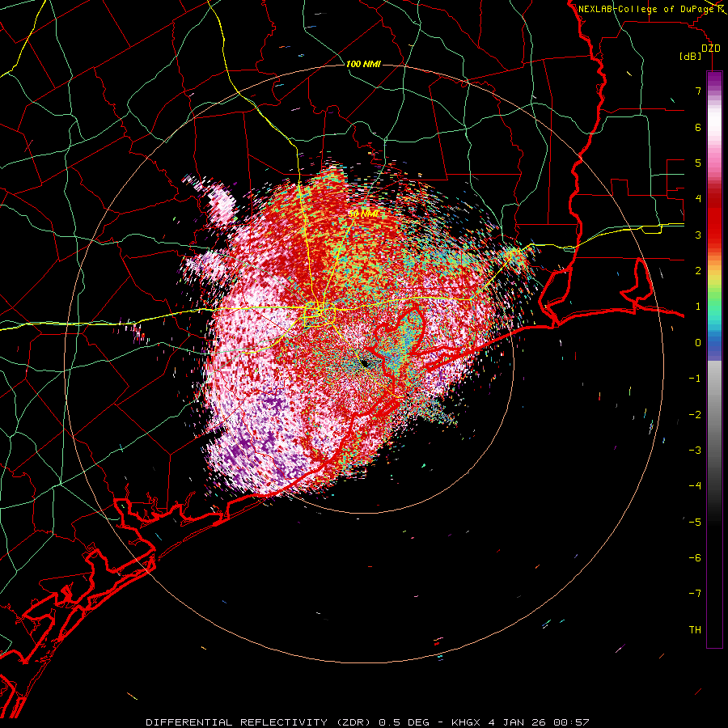The width and height of the screenshot is (728, 728).
Task: Click the DZD product label above the scale
Action: coord(711,49)
